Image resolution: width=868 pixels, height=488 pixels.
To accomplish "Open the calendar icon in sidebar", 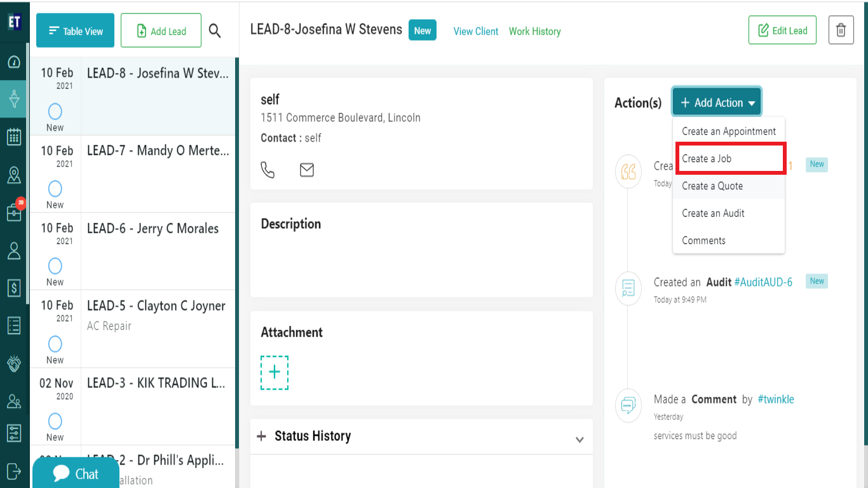I will pyautogui.click(x=14, y=137).
